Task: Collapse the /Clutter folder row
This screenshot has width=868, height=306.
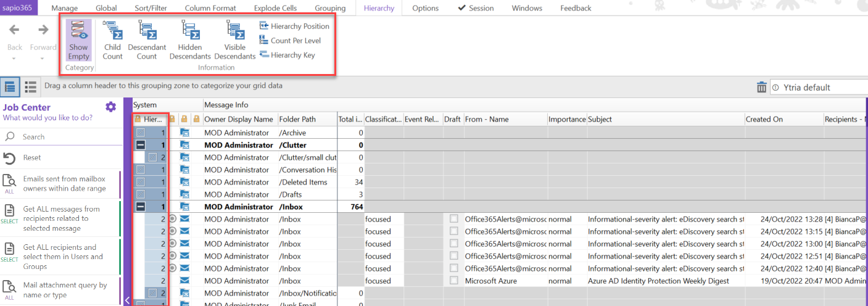Action: pos(141,145)
